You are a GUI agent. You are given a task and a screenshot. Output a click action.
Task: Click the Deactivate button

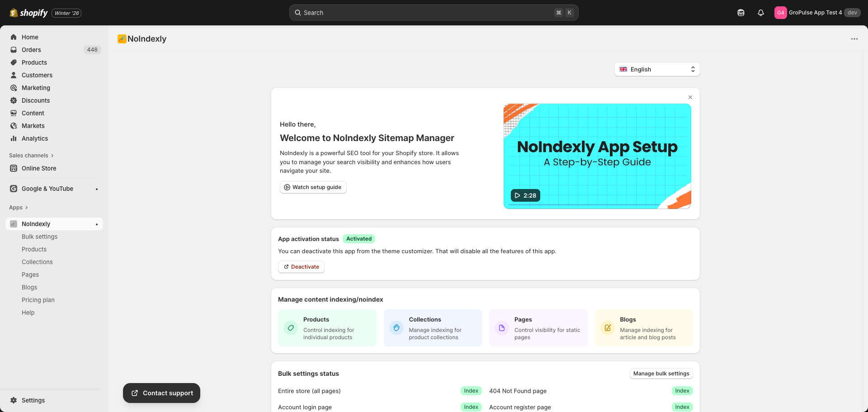tap(301, 267)
